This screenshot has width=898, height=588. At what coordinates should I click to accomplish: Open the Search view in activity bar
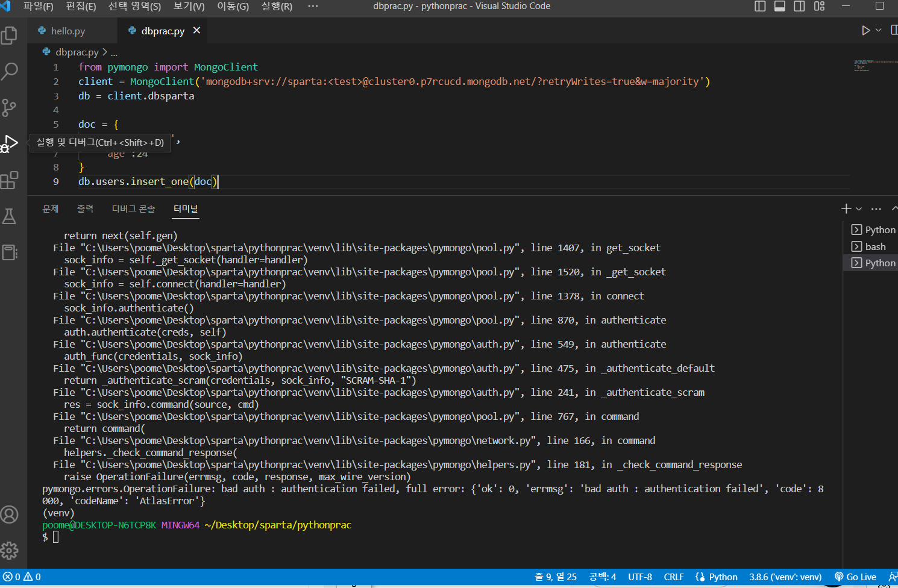(x=9, y=72)
